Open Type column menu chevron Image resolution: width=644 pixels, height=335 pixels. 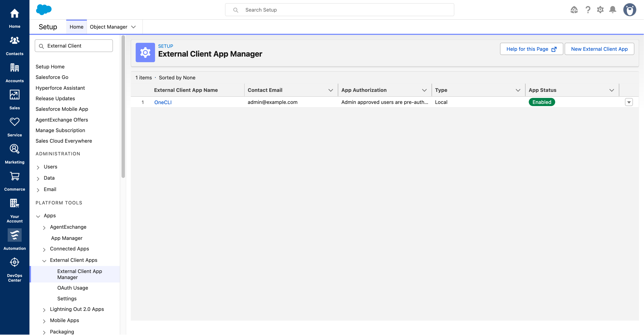pos(518,90)
